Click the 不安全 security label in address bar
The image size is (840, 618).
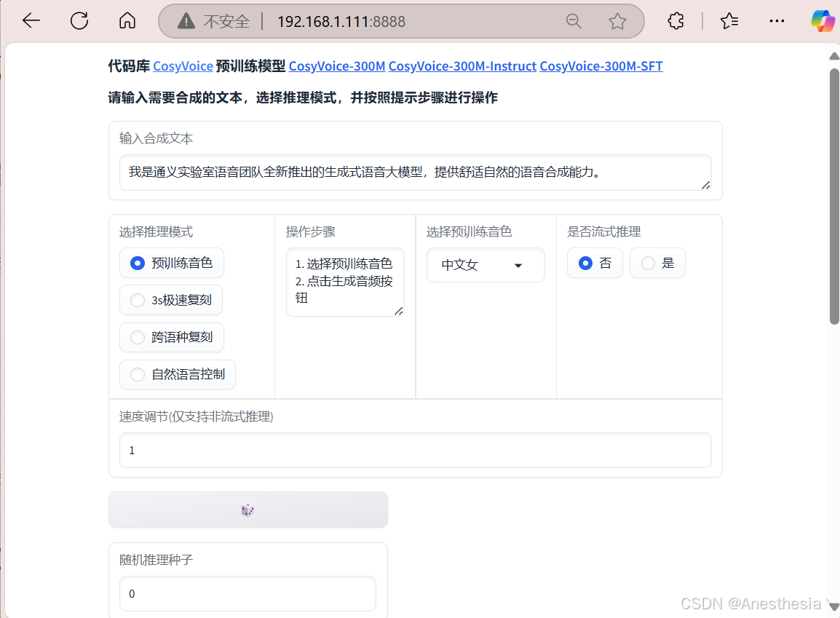tap(226, 21)
